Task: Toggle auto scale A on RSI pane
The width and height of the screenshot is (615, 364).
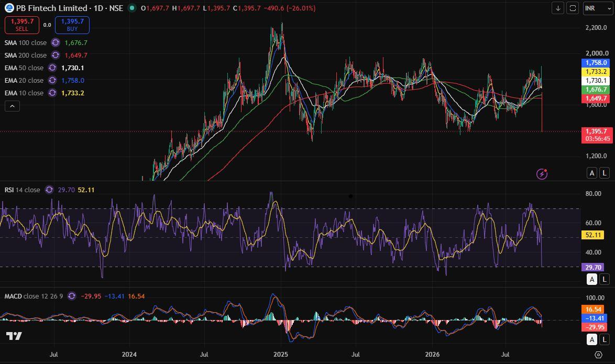Action: coord(592,279)
